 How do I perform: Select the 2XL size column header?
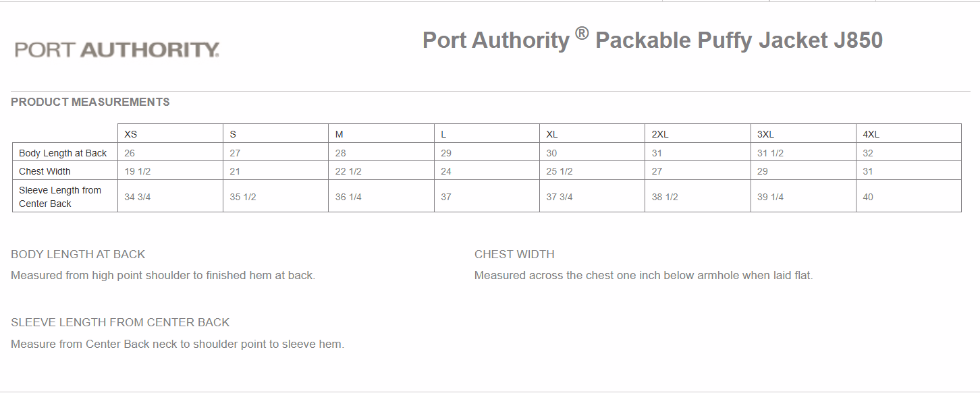pos(660,134)
